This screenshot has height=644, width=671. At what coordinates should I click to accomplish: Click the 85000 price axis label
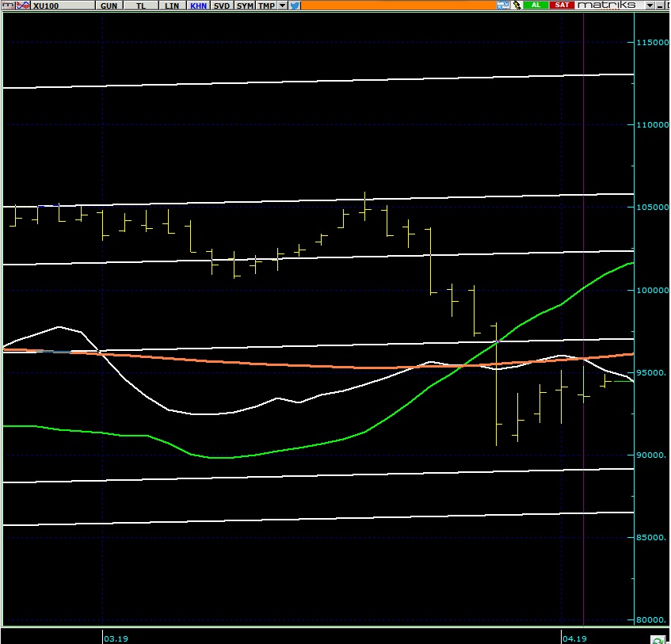pyautogui.click(x=651, y=537)
